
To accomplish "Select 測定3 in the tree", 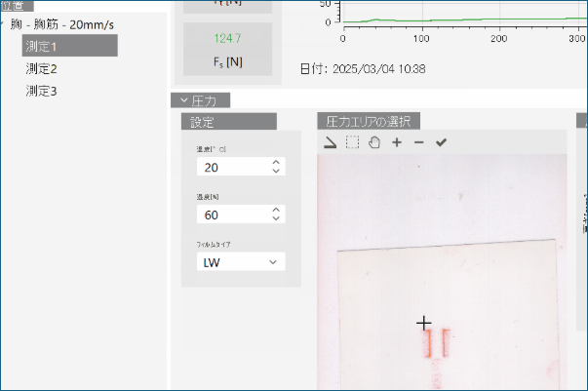I will pyautogui.click(x=42, y=91).
